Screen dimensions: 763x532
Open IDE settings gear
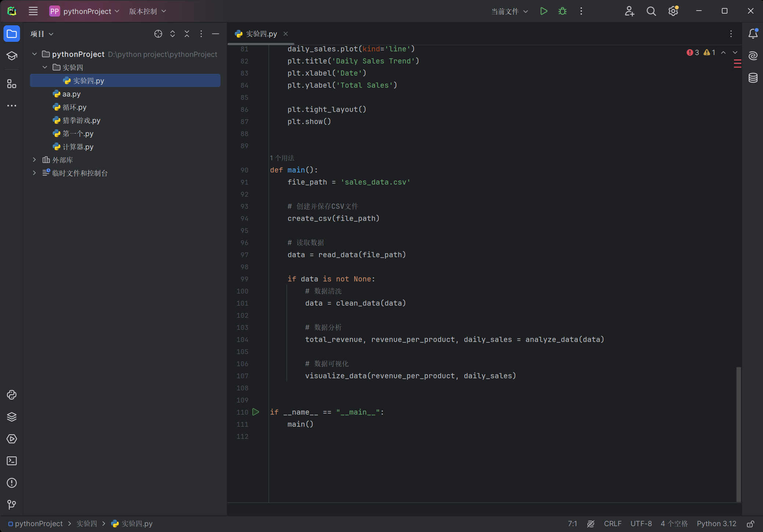tap(673, 11)
